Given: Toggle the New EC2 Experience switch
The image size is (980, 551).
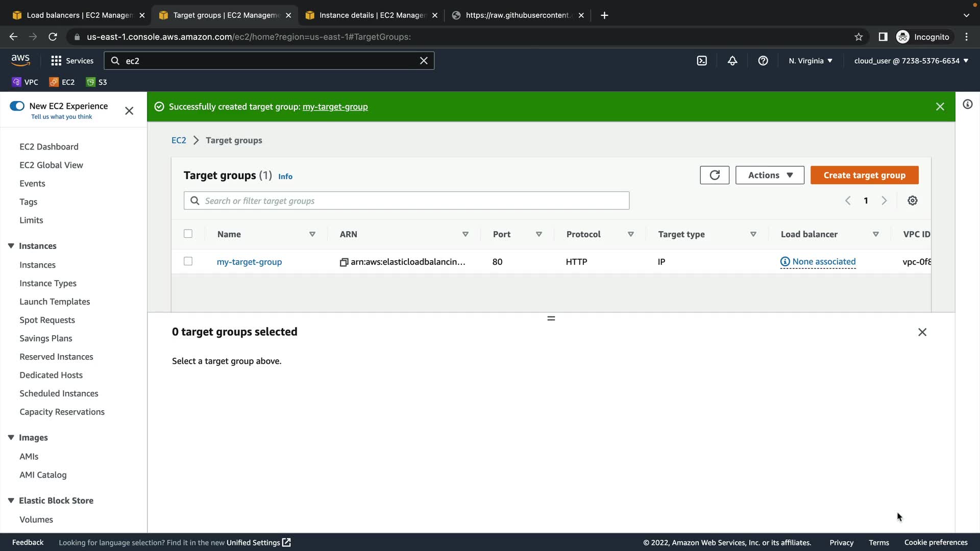Looking at the screenshot, I should pyautogui.click(x=17, y=106).
